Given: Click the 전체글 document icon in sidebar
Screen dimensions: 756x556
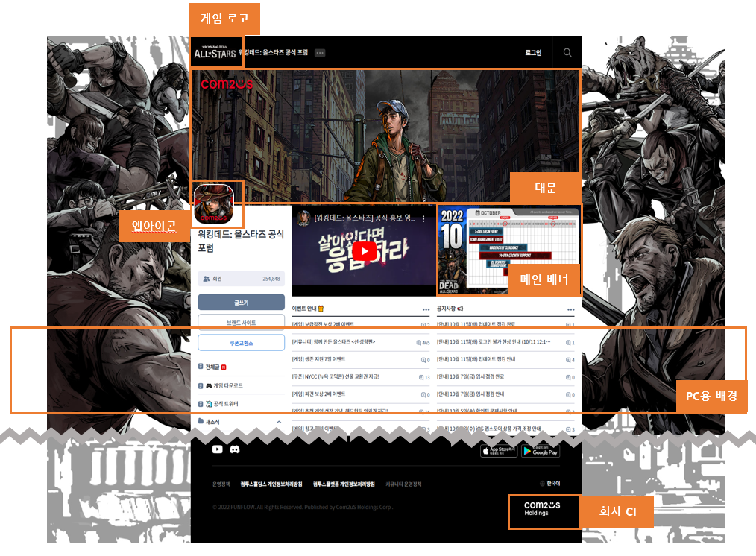Looking at the screenshot, I should [201, 367].
